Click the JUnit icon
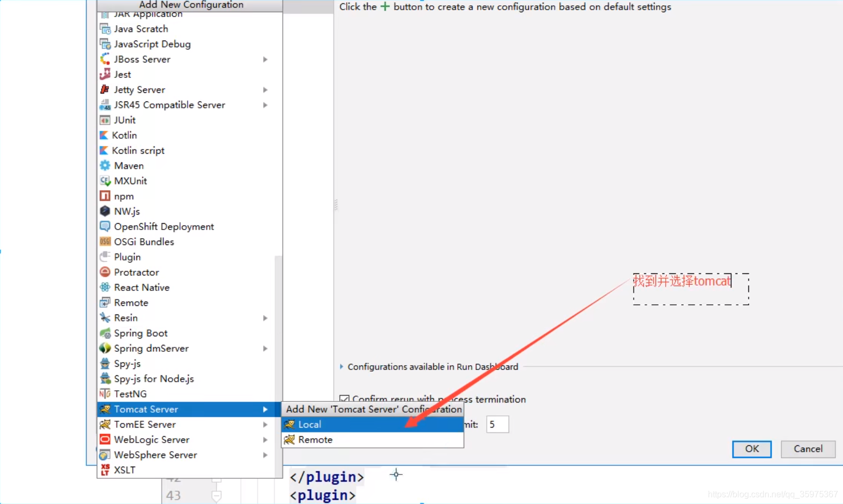 pyautogui.click(x=105, y=120)
